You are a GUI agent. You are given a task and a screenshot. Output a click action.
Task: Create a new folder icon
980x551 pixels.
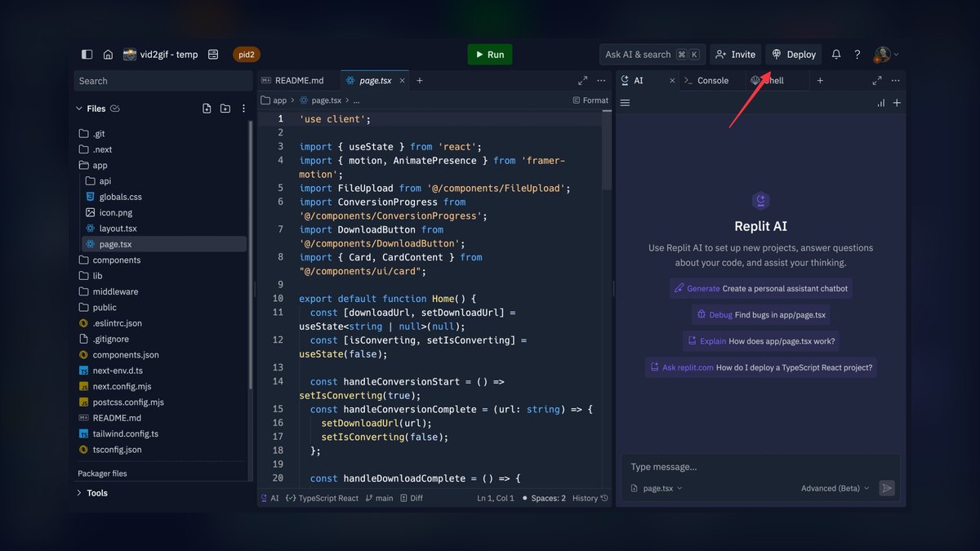tap(225, 109)
